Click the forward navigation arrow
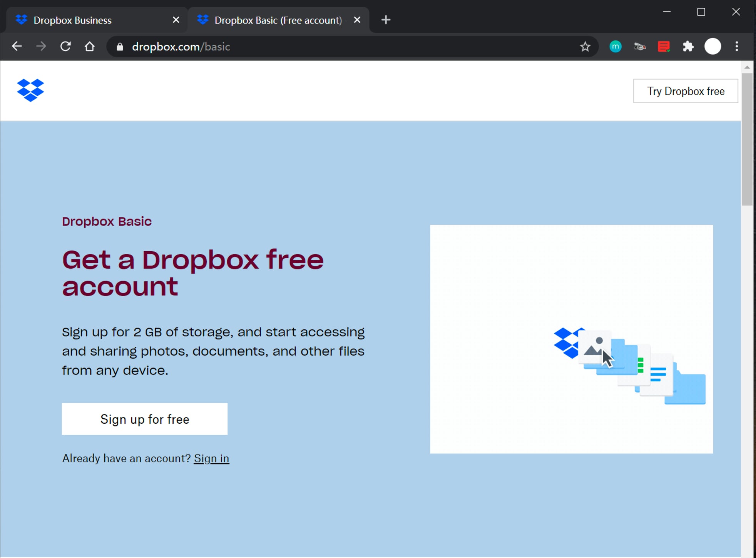Screen dimensions: 756x558 (x=40, y=46)
